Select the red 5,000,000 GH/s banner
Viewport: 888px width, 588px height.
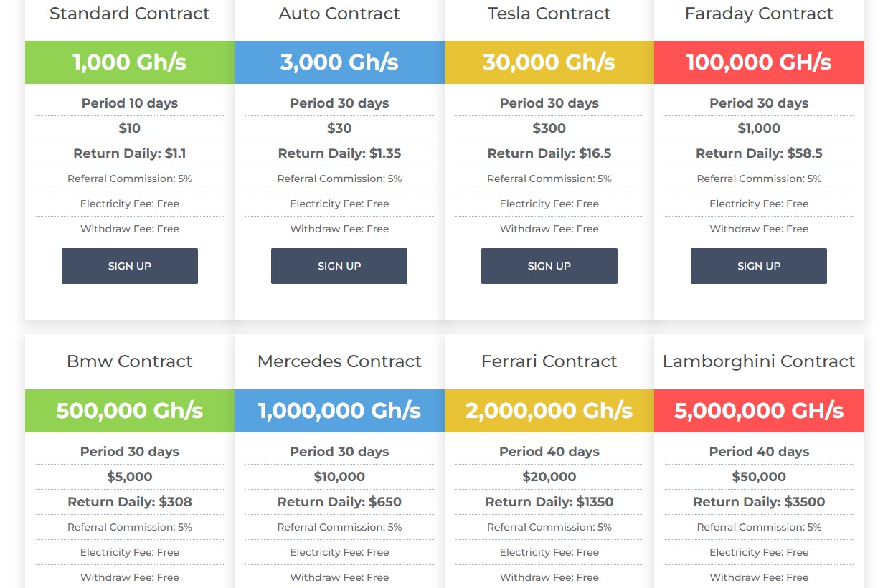(x=759, y=411)
